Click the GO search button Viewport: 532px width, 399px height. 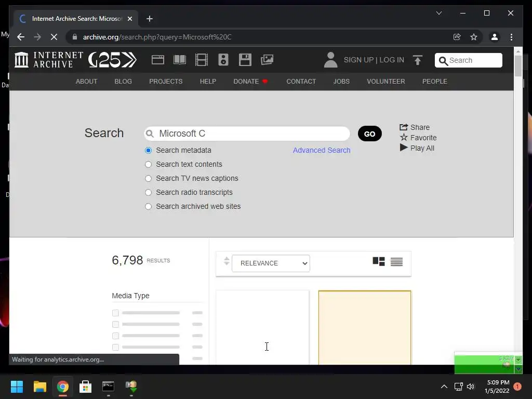370,134
